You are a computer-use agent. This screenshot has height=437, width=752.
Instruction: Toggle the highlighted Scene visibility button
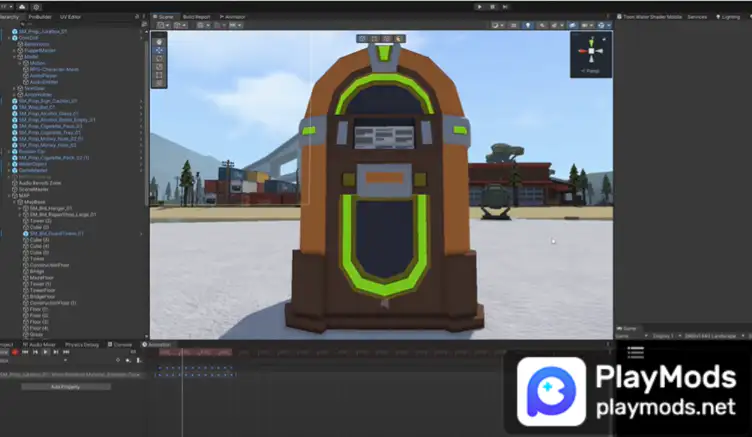click(573, 25)
